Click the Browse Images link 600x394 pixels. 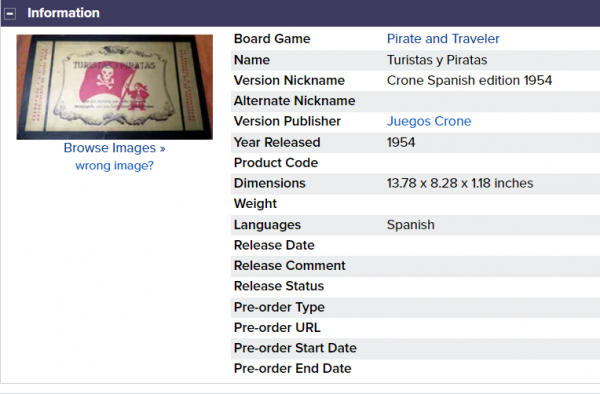click(114, 148)
